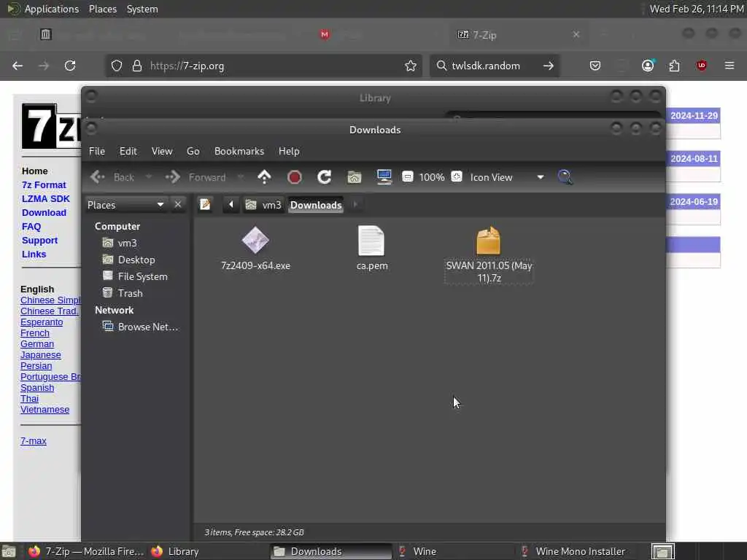
Task: Close the Places sidebar
Action: 178,205
